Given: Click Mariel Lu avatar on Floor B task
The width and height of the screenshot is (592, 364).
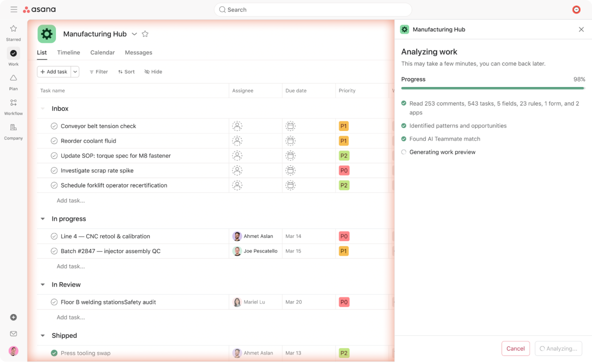Looking at the screenshot, I should point(237,302).
